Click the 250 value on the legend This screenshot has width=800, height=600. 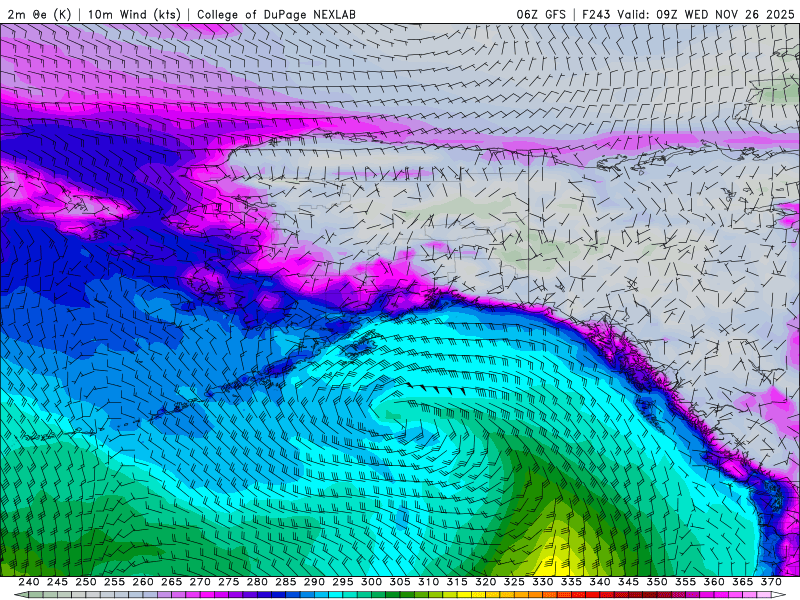point(86,582)
